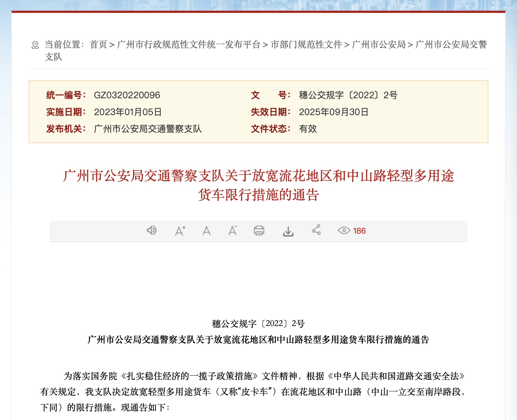Screen dimensions: 517x420
Task: Open share options via share icon
Action: pyautogui.click(x=316, y=230)
